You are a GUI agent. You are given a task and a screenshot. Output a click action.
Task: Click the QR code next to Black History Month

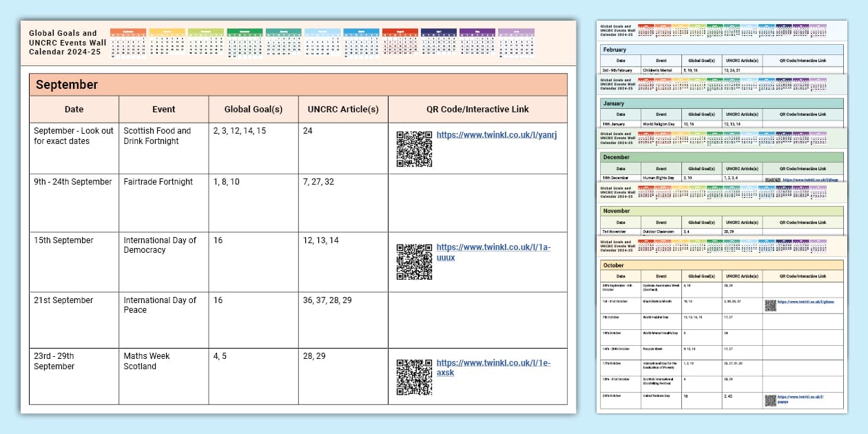770,305
